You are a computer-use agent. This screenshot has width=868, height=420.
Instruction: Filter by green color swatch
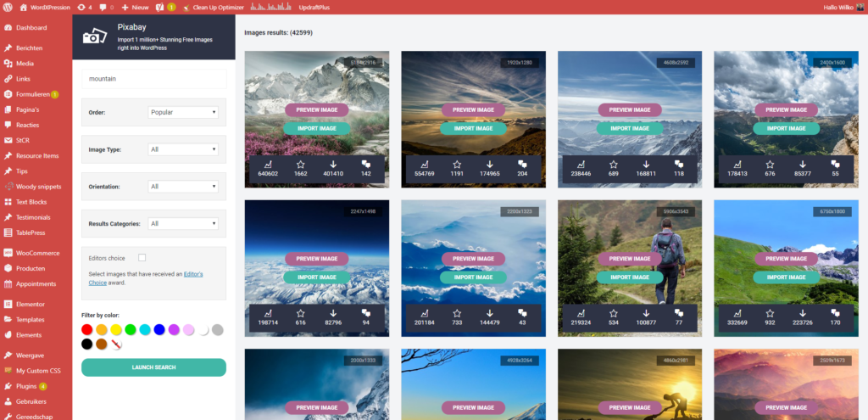(131, 330)
